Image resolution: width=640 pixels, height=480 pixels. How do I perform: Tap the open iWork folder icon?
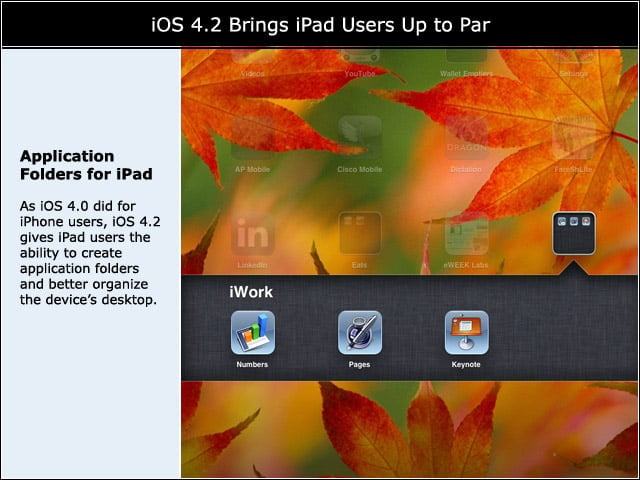tap(573, 233)
